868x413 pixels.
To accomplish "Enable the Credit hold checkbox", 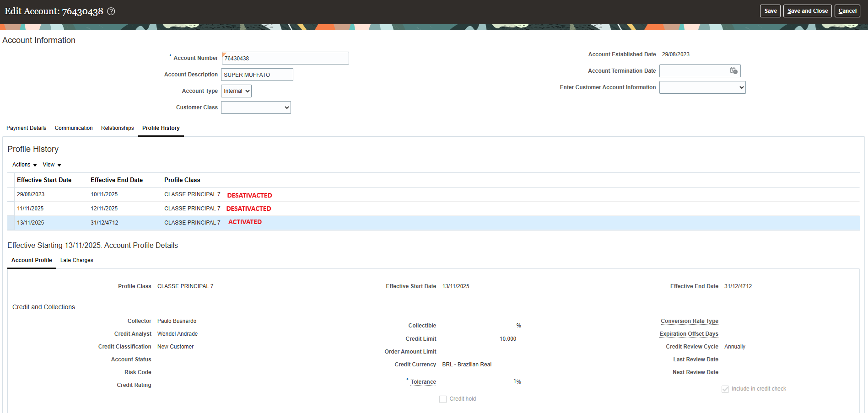I will 443,399.
